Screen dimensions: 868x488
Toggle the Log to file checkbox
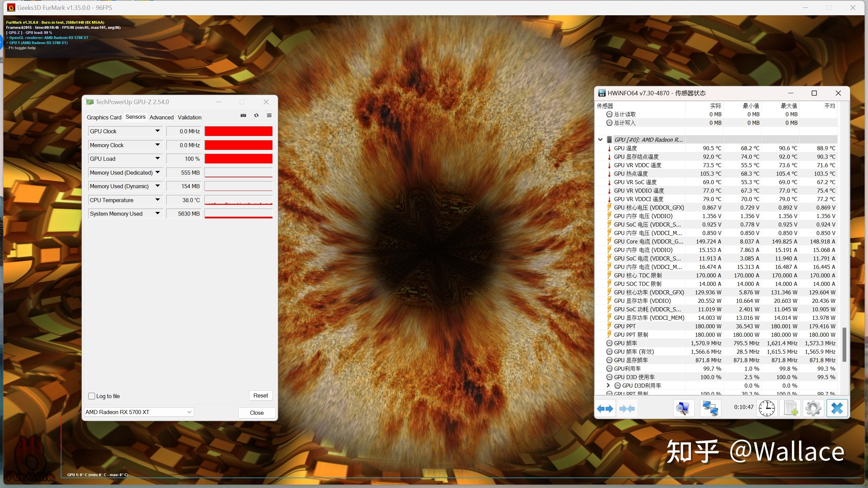pos(92,396)
